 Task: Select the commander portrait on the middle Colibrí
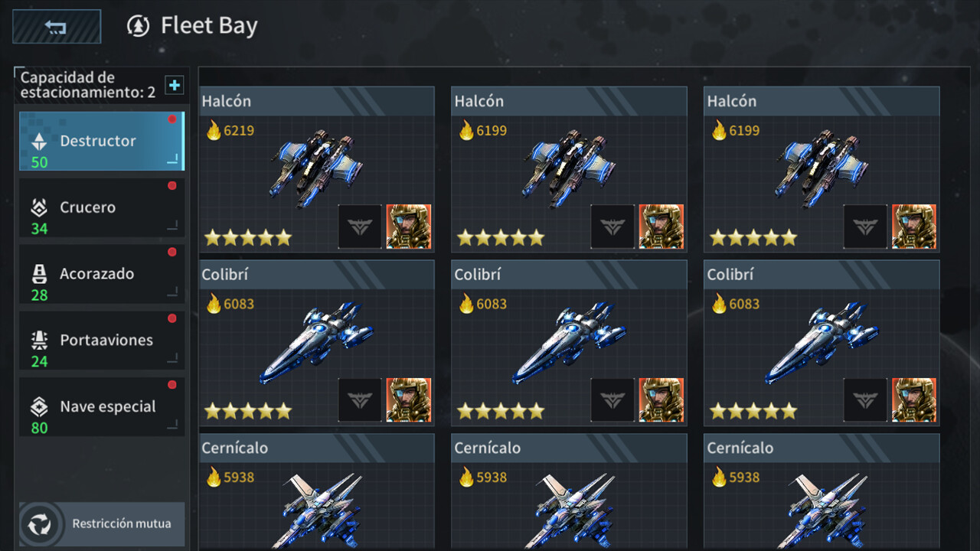coord(661,400)
